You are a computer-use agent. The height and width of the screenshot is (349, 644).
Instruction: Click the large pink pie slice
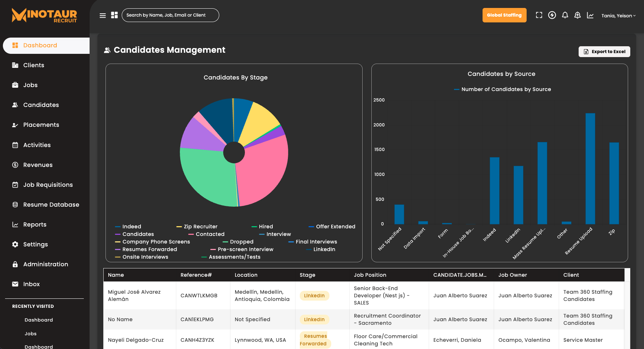(264, 170)
